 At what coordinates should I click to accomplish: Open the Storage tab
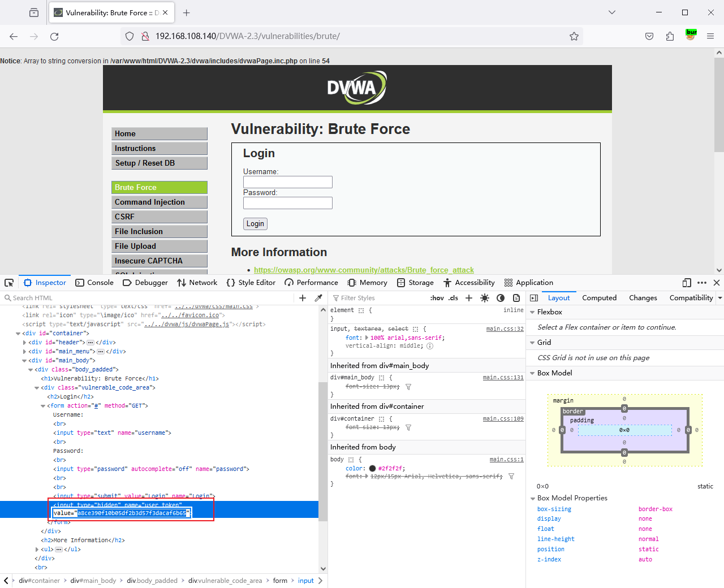415,283
